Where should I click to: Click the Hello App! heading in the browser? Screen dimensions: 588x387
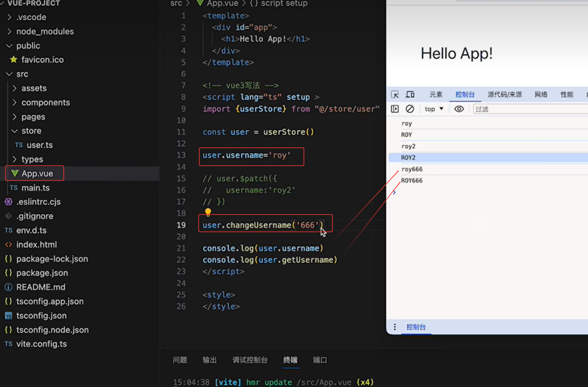click(456, 54)
